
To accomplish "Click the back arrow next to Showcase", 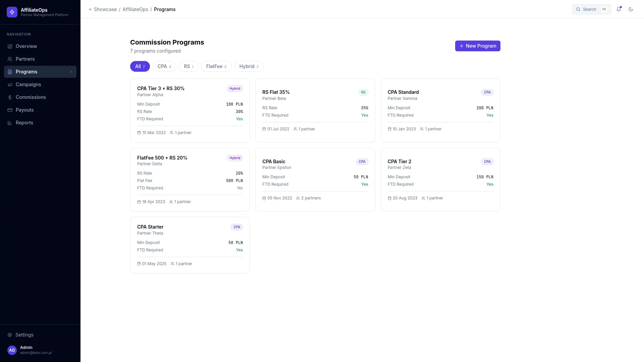I will coord(90,9).
